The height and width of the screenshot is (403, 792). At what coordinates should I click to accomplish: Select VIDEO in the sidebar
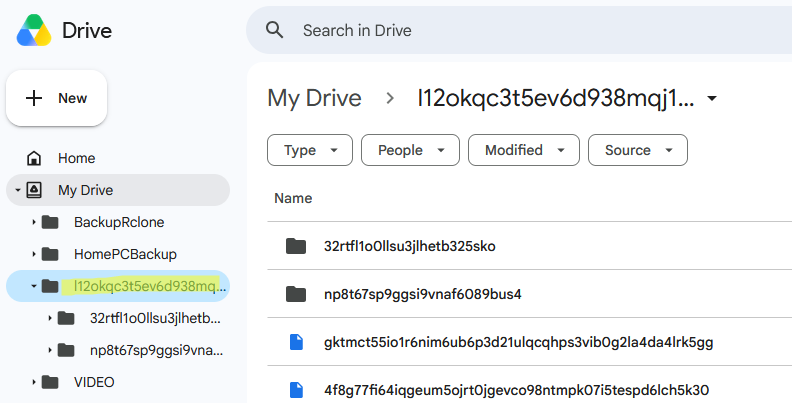[x=94, y=382]
